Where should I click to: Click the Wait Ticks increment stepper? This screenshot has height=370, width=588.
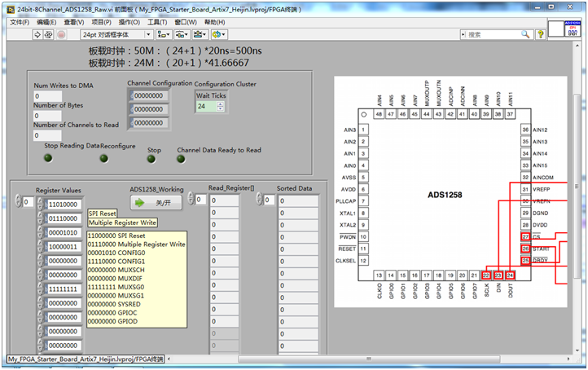[x=221, y=104]
